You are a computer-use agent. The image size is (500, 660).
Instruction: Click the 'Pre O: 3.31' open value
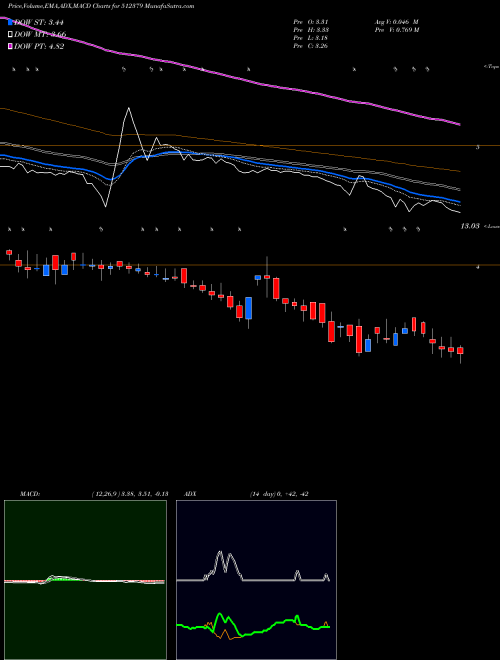coord(311,22)
